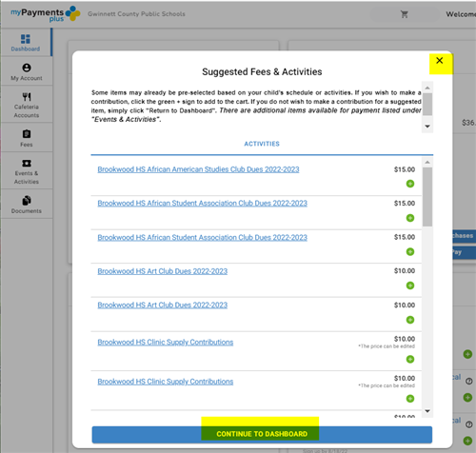Viewport: 476px width, 453px height.
Task: Click the myPayments plus logo
Action: pos(46,14)
